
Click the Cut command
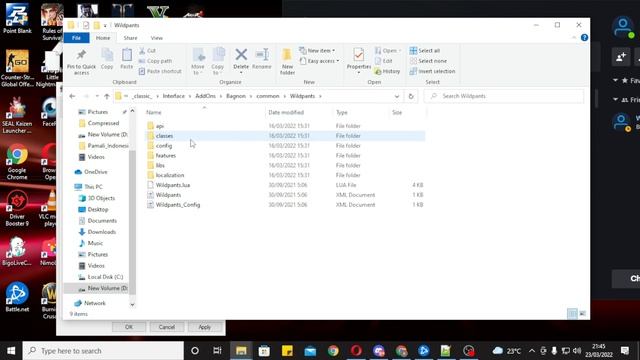[x=147, y=51]
